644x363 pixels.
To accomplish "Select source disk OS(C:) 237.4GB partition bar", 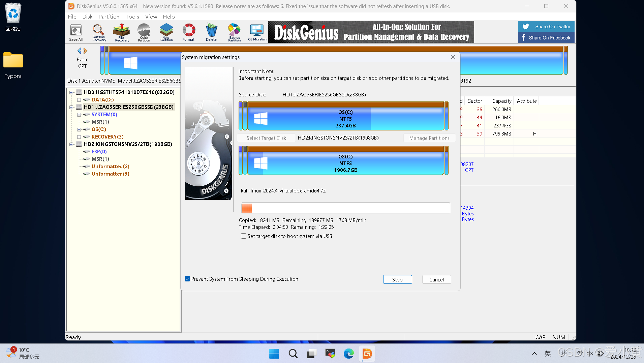I will coord(345,116).
